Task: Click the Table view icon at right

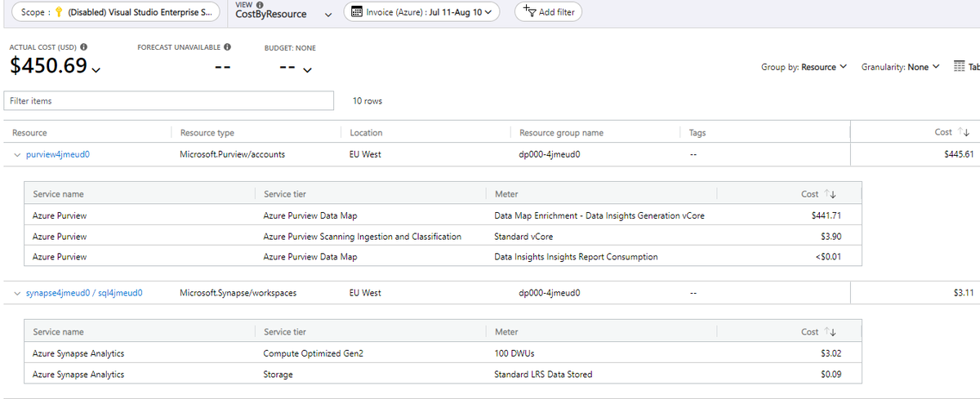Action: click(x=960, y=67)
